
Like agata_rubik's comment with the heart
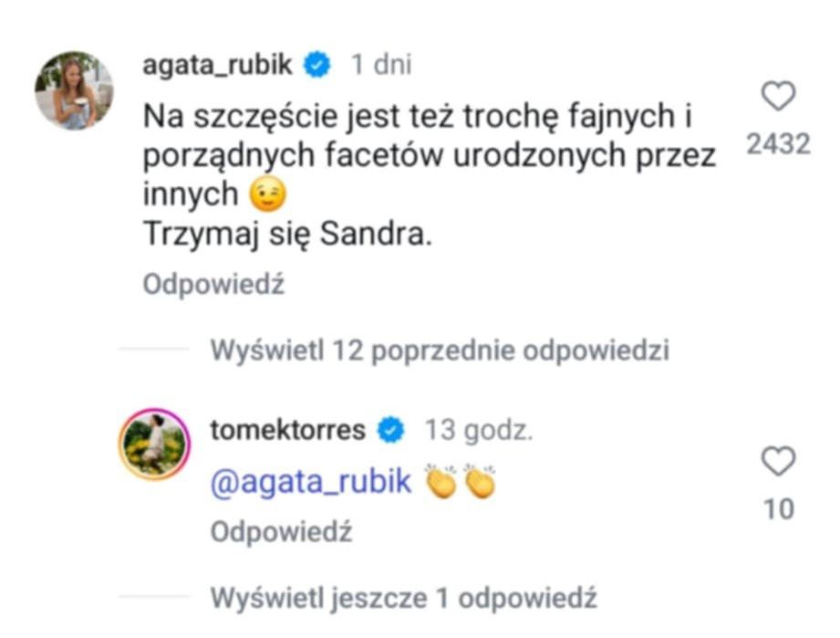point(778,97)
